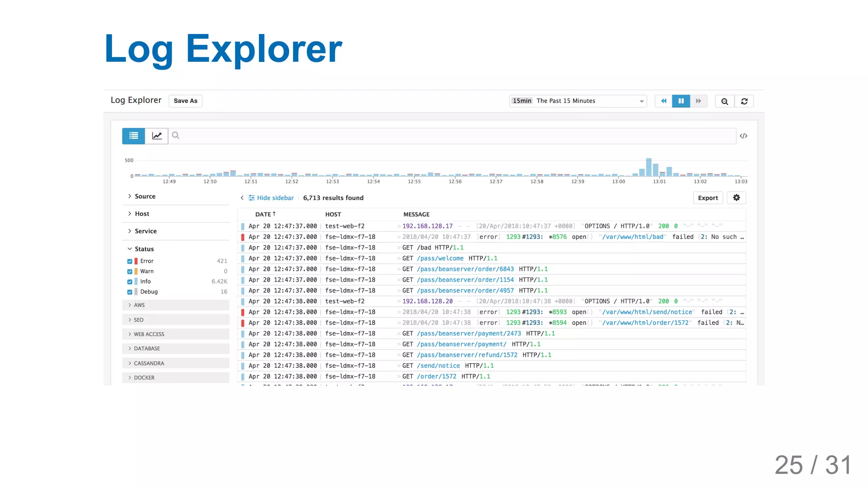Image resolution: width=868 pixels, height=489 pixels.
Task: Step forward in time with the fast-forward button
Action: [x=698, y=101]
